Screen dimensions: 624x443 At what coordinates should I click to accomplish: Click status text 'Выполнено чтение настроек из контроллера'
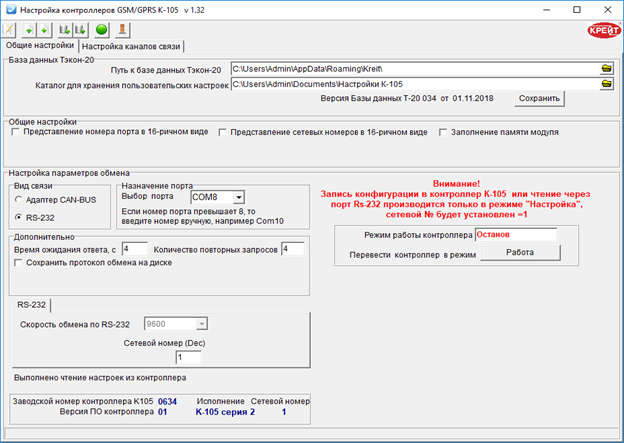100,378
